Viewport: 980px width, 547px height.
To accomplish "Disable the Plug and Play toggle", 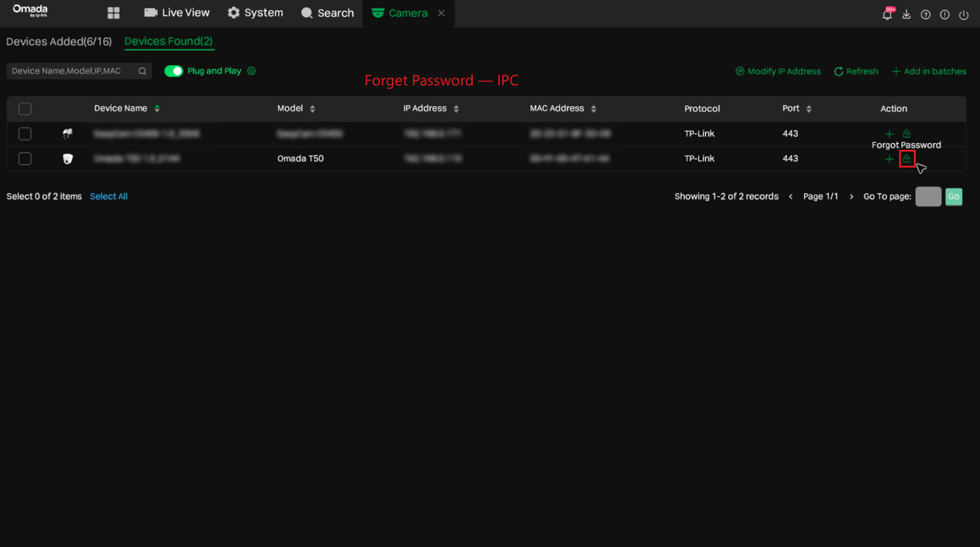I will 174,71.
